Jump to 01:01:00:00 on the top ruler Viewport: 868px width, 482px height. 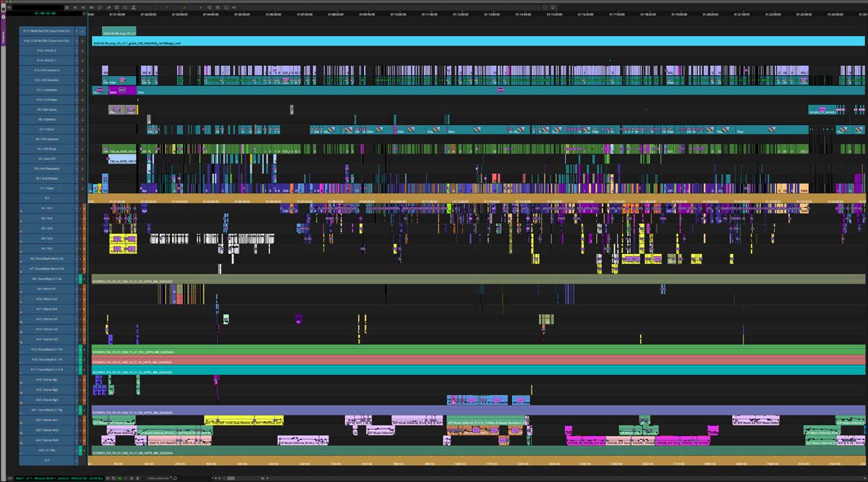[117, 14]
